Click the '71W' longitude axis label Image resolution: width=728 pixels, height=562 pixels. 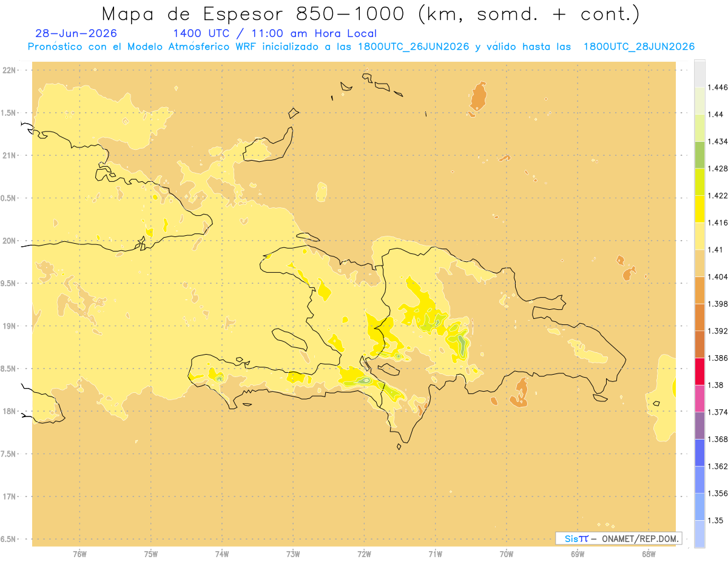[435, 554]
